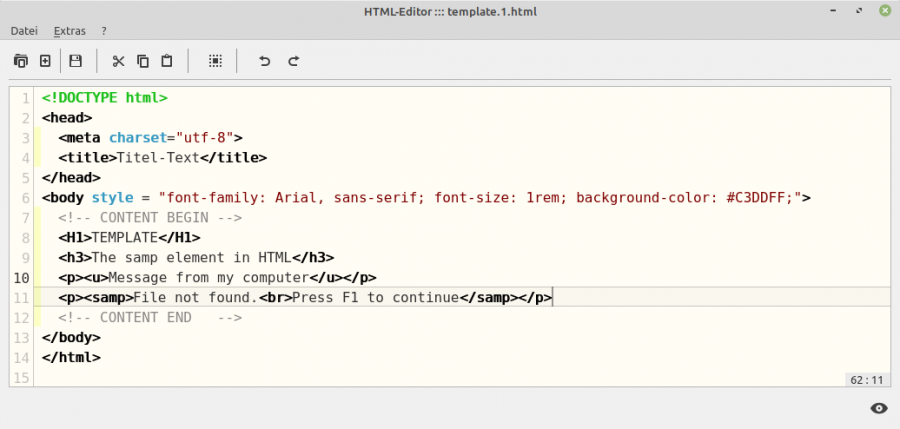
Task: Maximize the HTML-Editor window
Action: pos(857,10)
